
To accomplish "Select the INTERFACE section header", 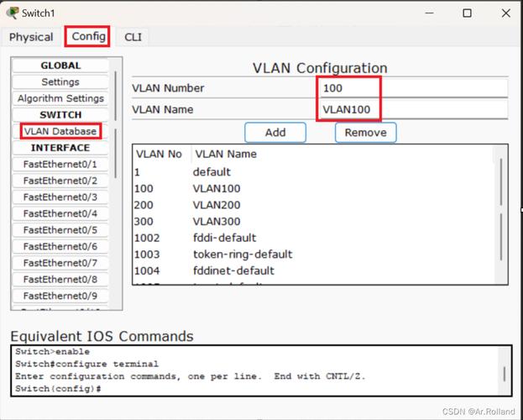I will coord(60,148).
